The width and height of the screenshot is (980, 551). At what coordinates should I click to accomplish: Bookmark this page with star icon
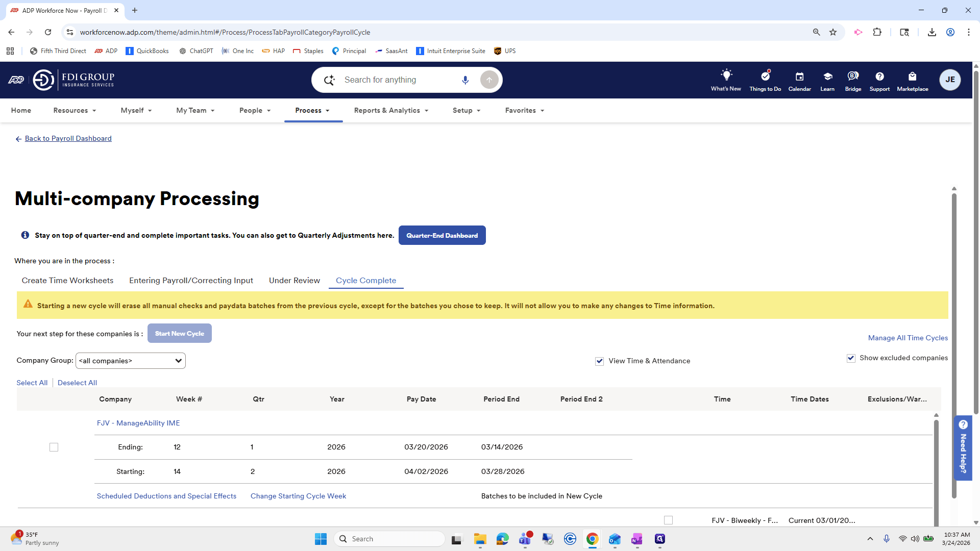coord(833,32)
